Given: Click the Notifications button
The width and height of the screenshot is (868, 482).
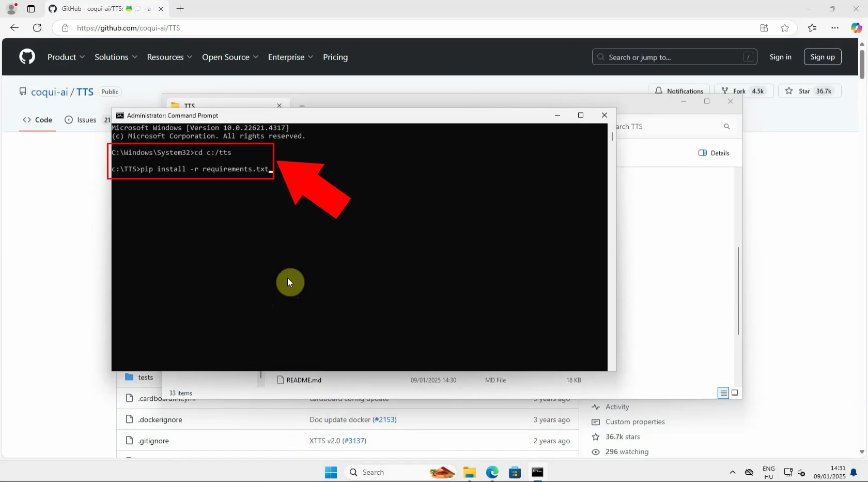Looking at the screenshot, I should 679,91.
